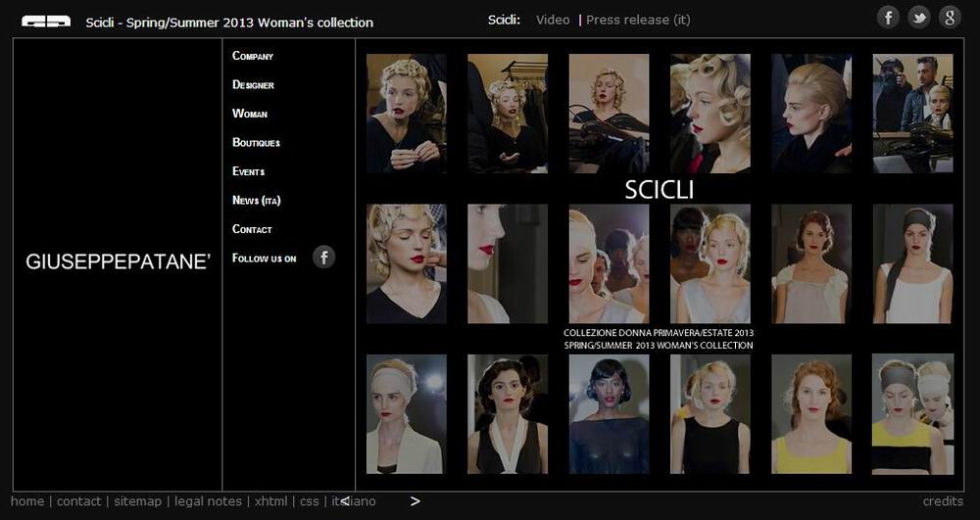Go to the previous gallery page arrow
Image resolution: width=980 pixels, height=520 pixels.
[344, 500]
